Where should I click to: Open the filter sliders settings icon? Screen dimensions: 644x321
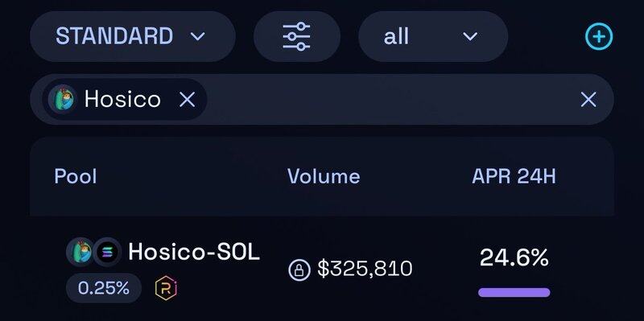tap(296, 36)
